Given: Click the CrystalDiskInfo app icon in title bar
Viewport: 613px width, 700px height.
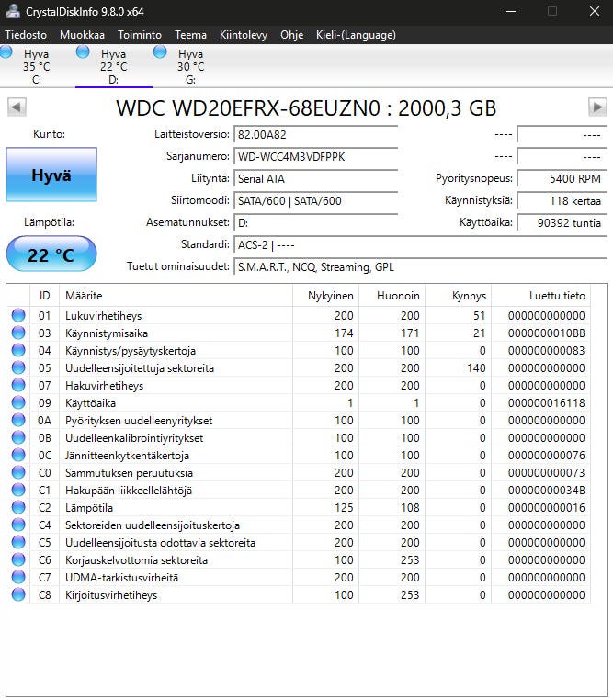Looking at the screenshot, I should tap(13, 12).
